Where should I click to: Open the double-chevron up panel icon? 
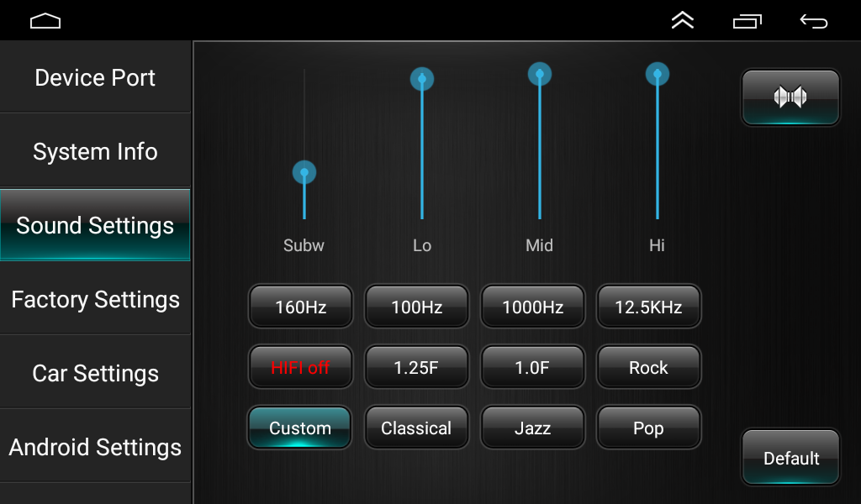point(683,21)
